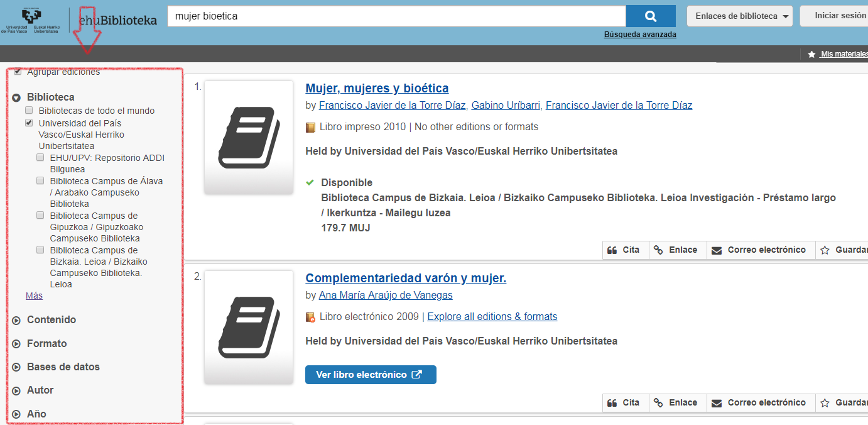
Task: Click the book cover of Complementariedad varón y mujer
Action: pyautogui.click(x=249, y=327)
